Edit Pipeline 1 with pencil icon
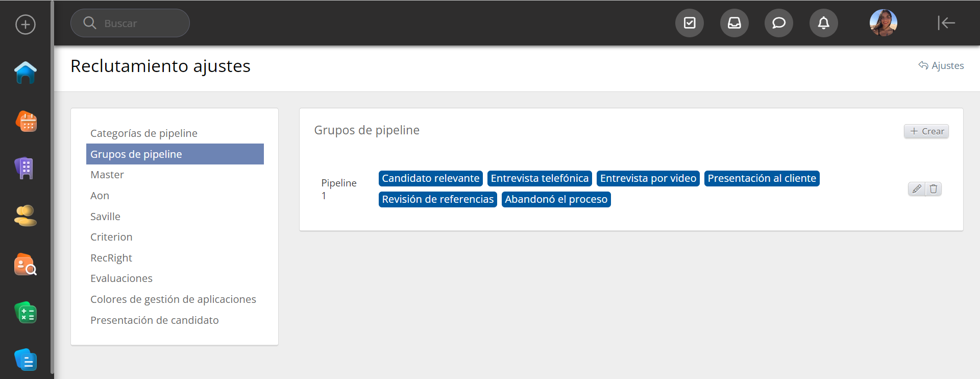 tap(917, 189)
